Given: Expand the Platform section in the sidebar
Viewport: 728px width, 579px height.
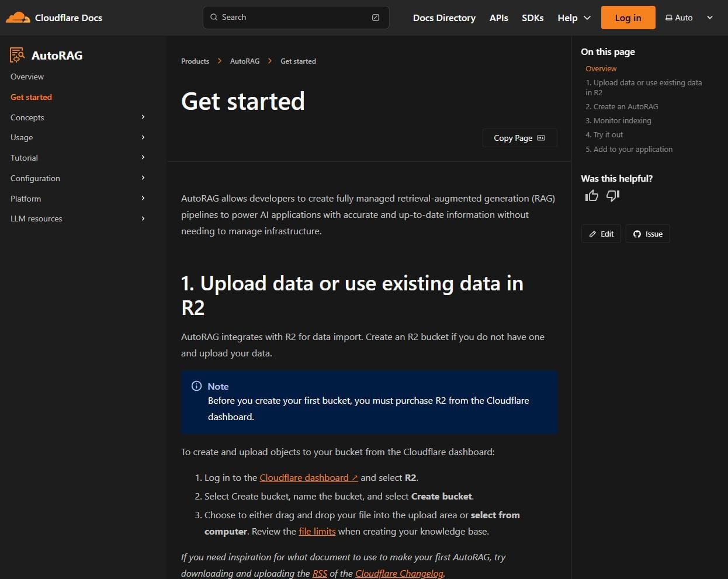Looking at the screenshot, I should coord(143,198).
